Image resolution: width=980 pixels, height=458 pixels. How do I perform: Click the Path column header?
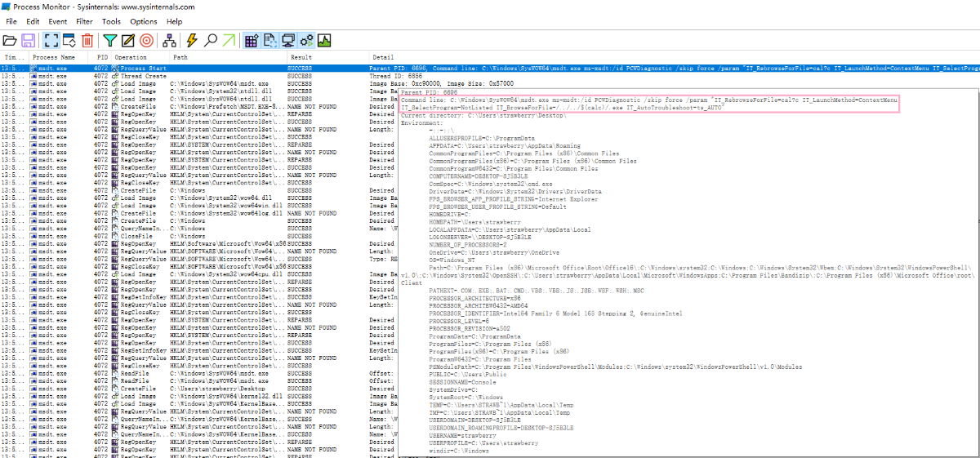click(229, 58)
